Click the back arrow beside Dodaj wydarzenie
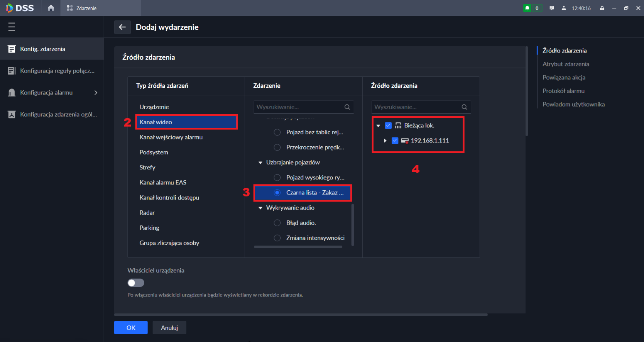Screen dimensions: 644x342 point(122,27)
